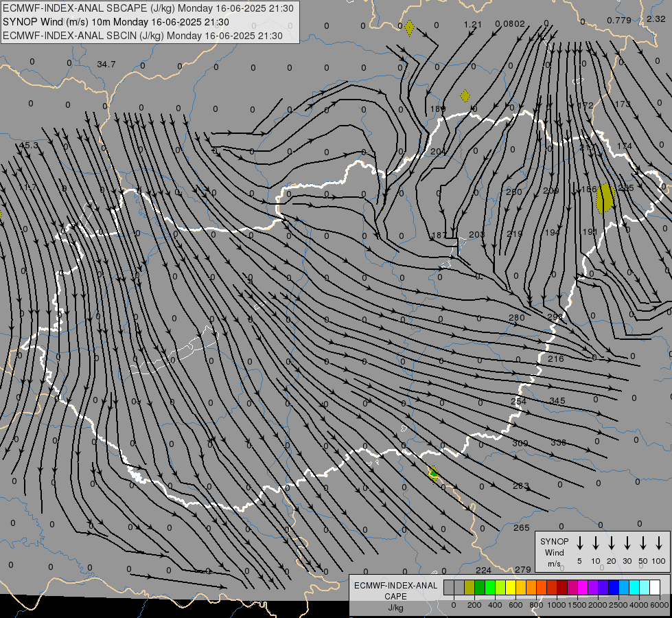The height and width of the screenshot is (618, 672).
Task: Select the dark green swatch right of 200
Action: (480, 588)
